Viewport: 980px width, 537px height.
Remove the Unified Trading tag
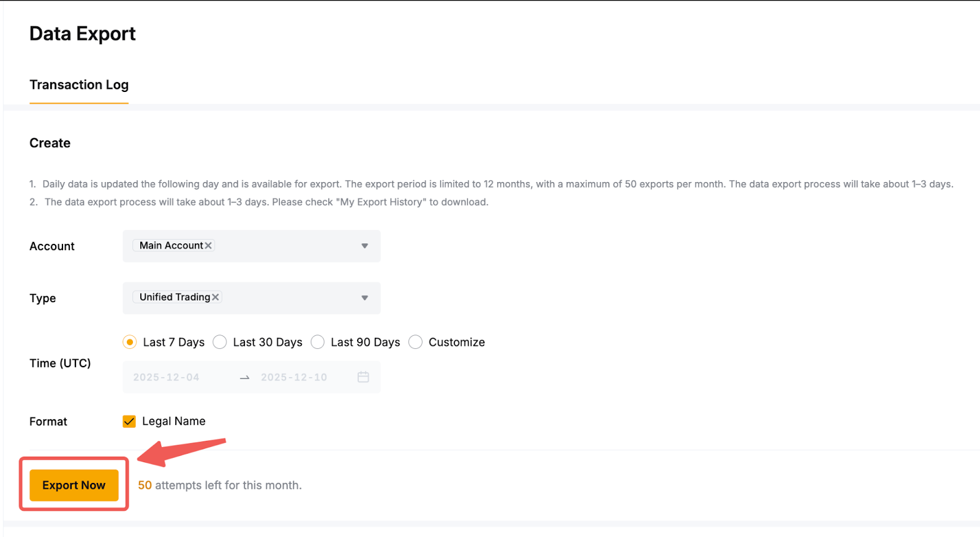click(216, 297)
